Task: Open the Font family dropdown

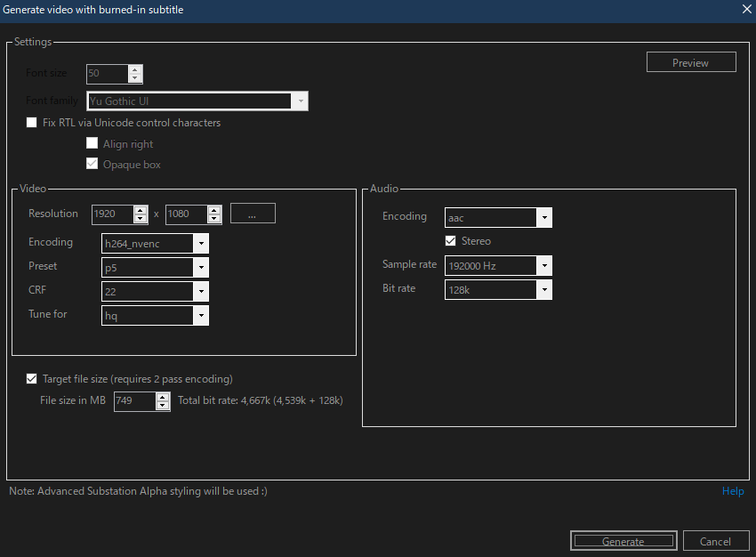Action: pos(301,101)
